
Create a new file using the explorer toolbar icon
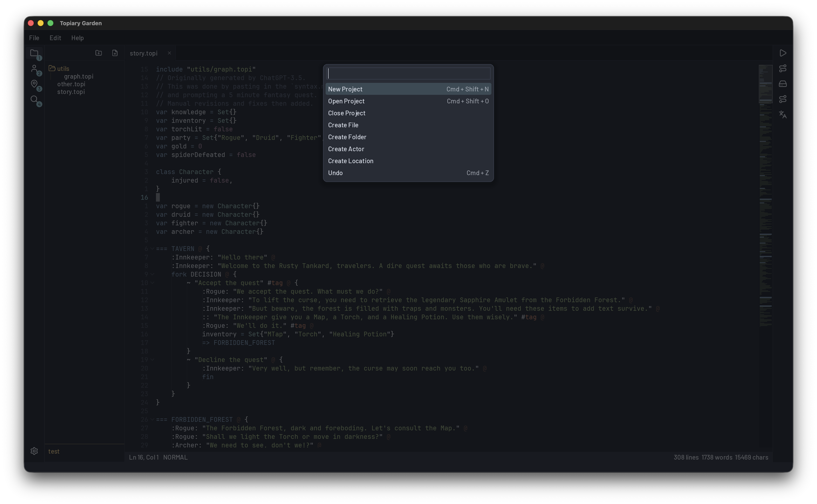(x=115, y=53)
